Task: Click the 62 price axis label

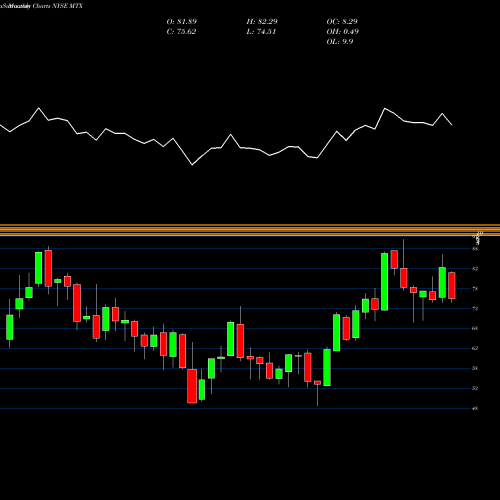Action: pos(475,348)
